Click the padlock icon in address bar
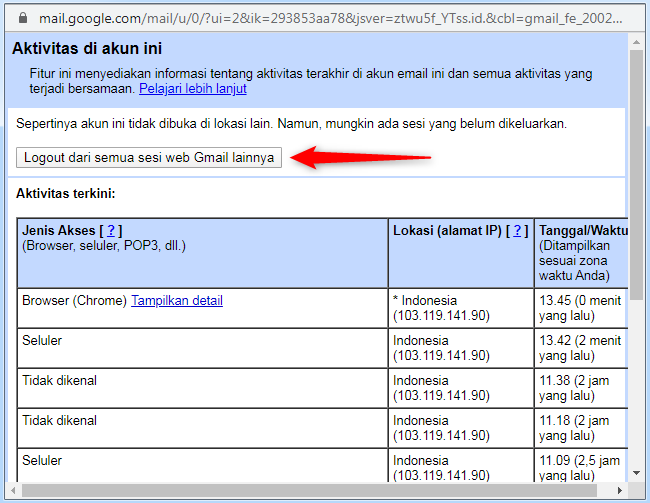 23,17
